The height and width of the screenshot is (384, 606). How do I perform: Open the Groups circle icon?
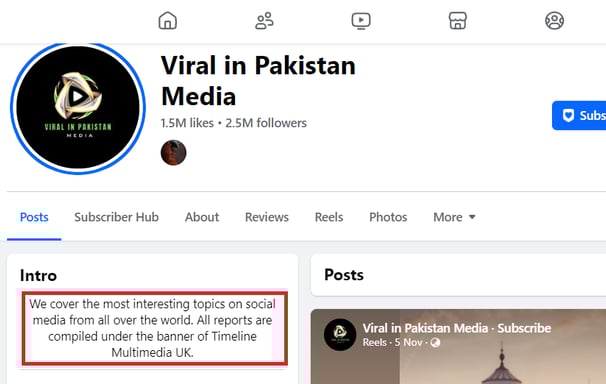tap(554, 20)
